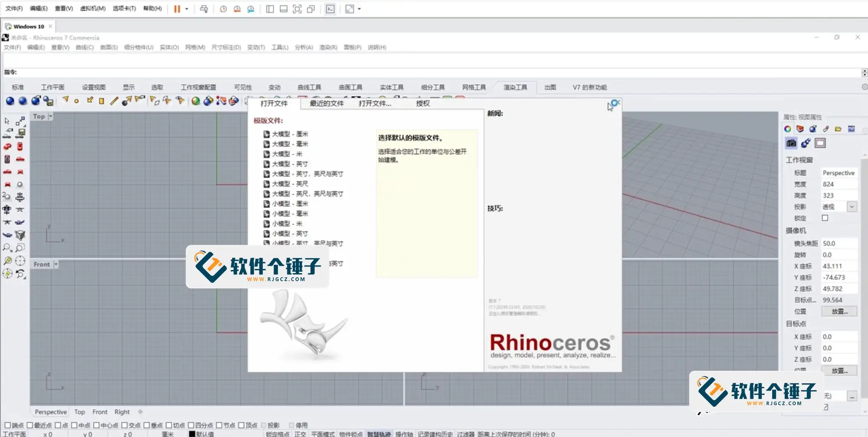
Task: Open the 渲染工具 ribbon tab
Action: point(515,87)
